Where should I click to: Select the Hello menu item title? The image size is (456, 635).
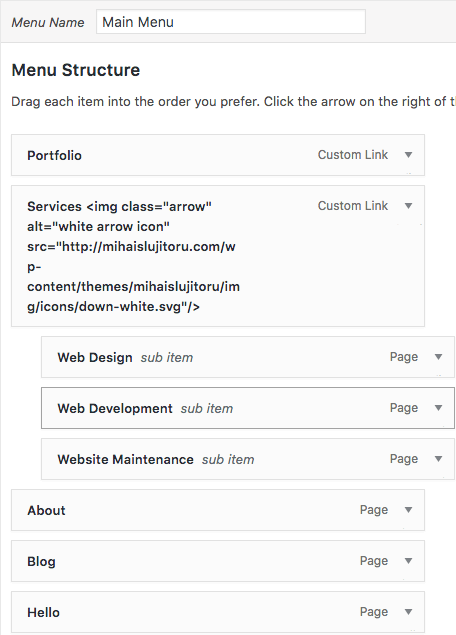coord(43,612)
